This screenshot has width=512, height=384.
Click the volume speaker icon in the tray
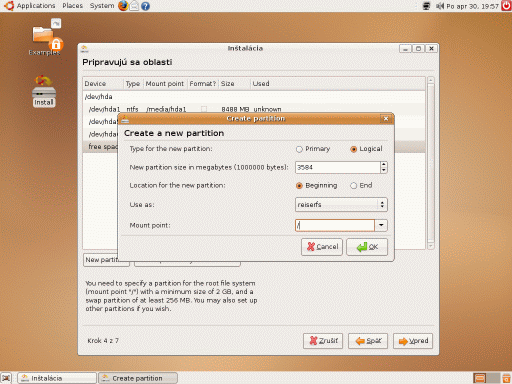tap(440, 6)
